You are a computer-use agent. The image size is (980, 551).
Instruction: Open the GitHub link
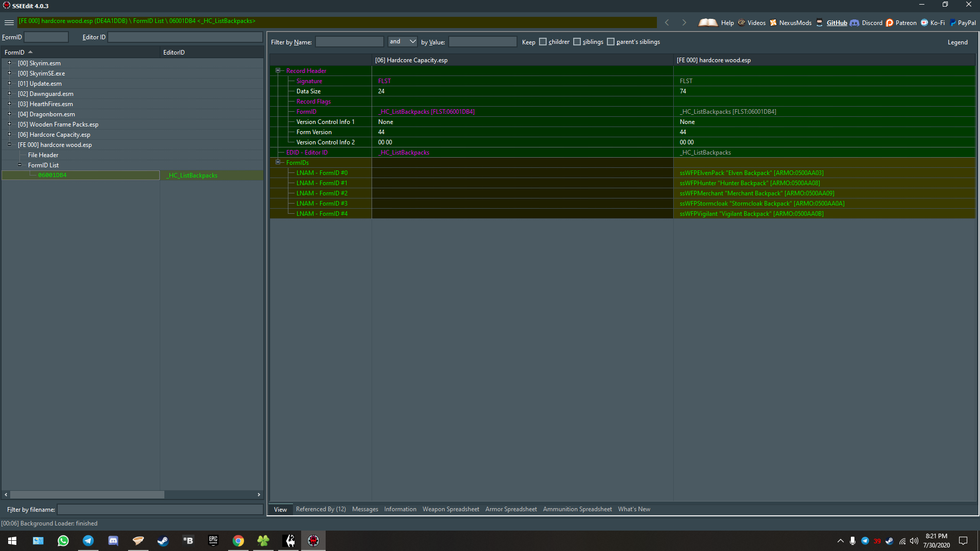pos(837,23)
